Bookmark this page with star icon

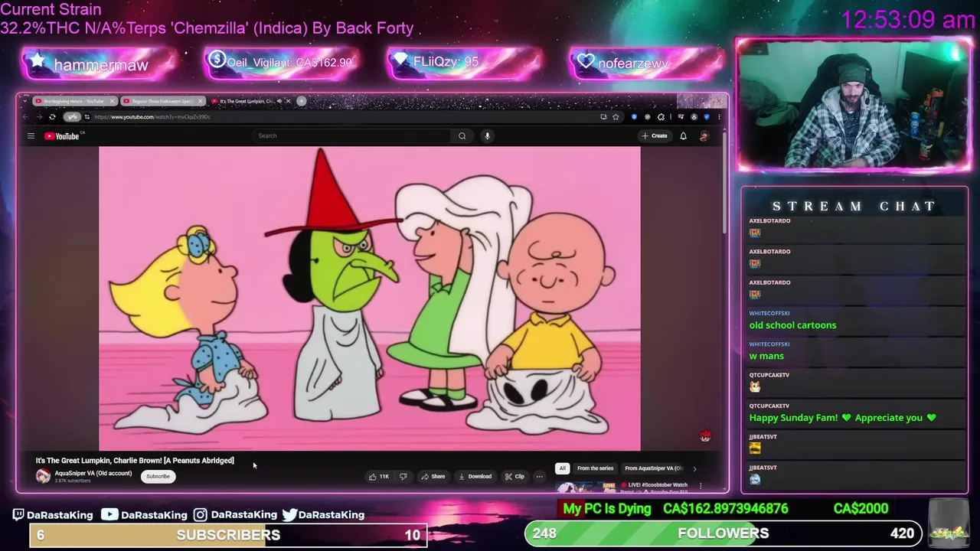click(x=616, y=117)
